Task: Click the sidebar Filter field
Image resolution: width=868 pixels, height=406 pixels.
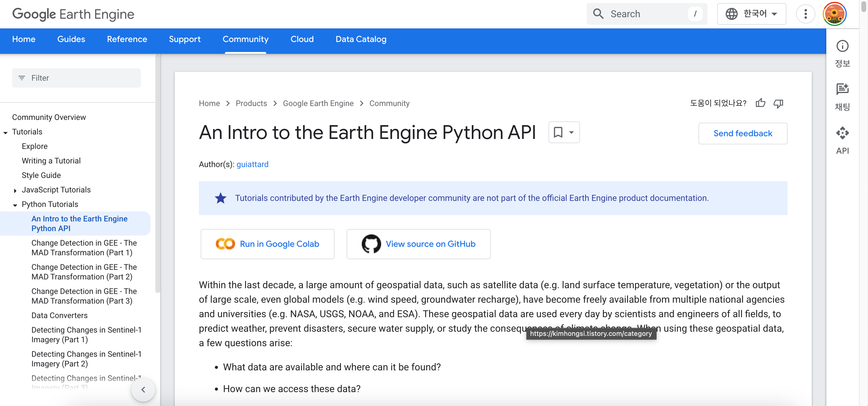Action: click(76, 78)
